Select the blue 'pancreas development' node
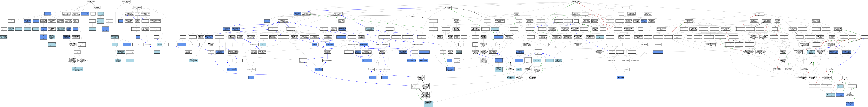 tap(341, 37)
